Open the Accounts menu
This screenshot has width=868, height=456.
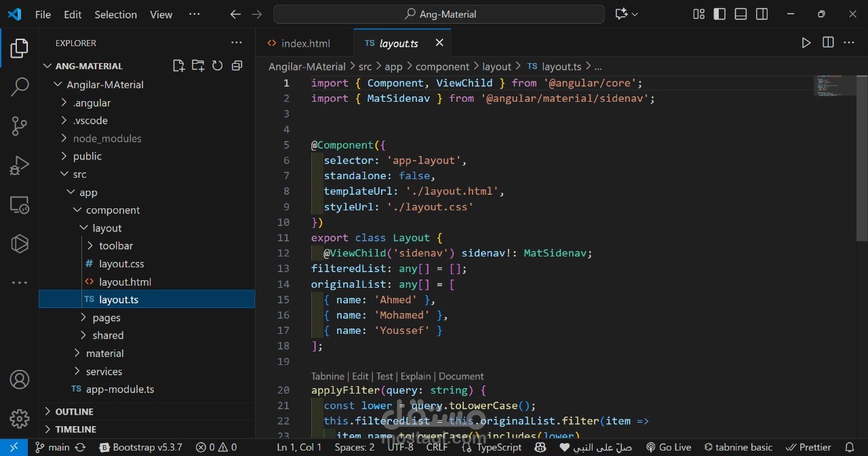pos(20,379)
